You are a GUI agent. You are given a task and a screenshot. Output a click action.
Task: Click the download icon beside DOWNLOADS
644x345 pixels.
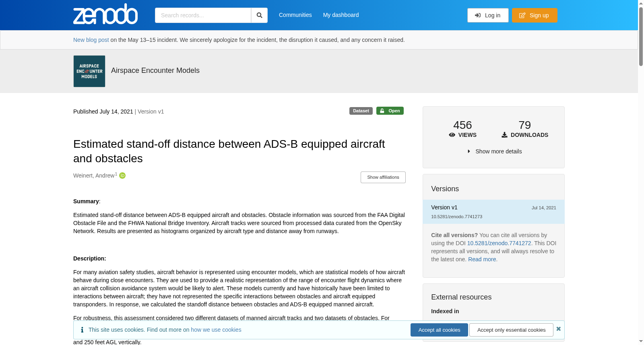click(504, 135)
